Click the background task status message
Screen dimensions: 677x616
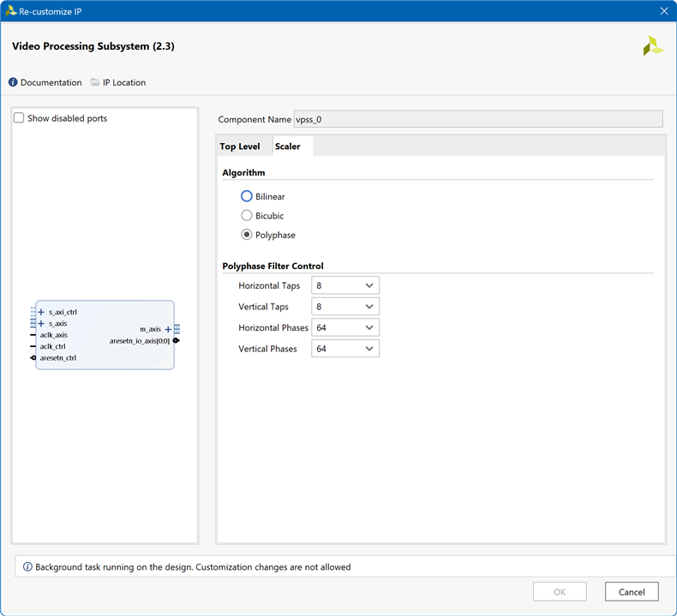(193, 567)
